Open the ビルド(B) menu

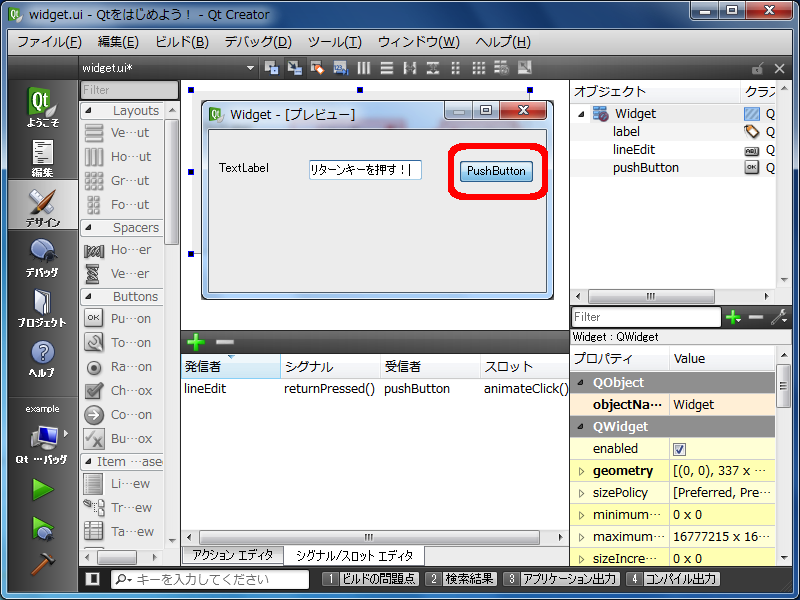181,42
